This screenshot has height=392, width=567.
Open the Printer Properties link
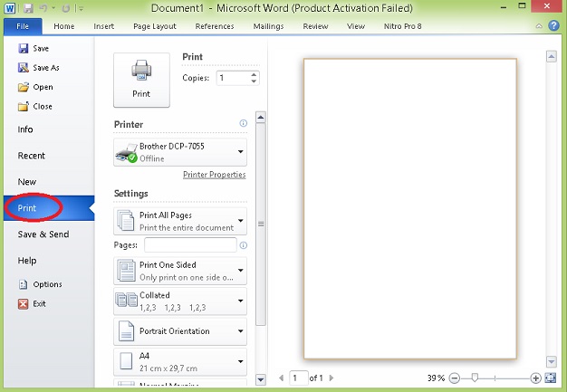[x=214, y=175]
